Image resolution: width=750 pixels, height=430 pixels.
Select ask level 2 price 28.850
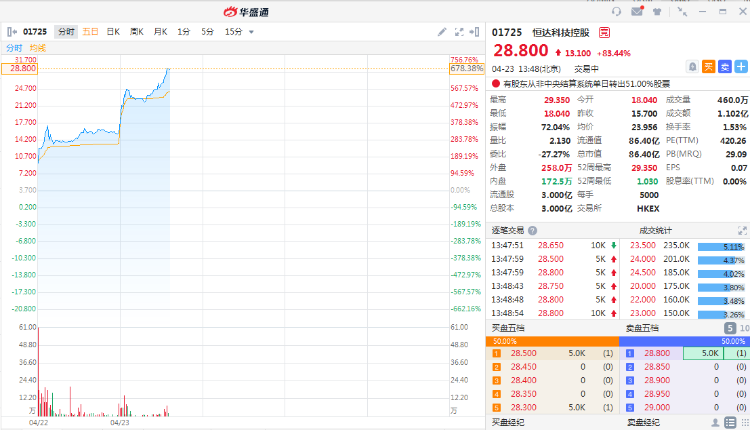point(657,367)
